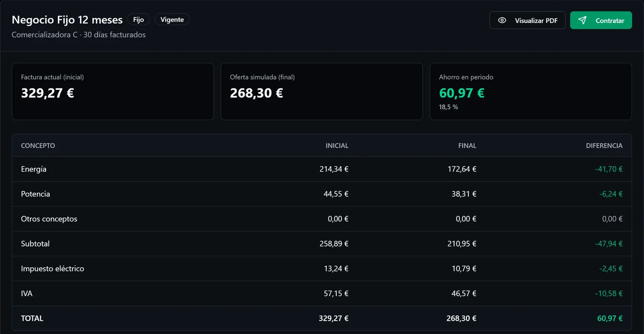Click the INICIAL column header
Viewport: 644px width, 334px height.
coord(337,145)
